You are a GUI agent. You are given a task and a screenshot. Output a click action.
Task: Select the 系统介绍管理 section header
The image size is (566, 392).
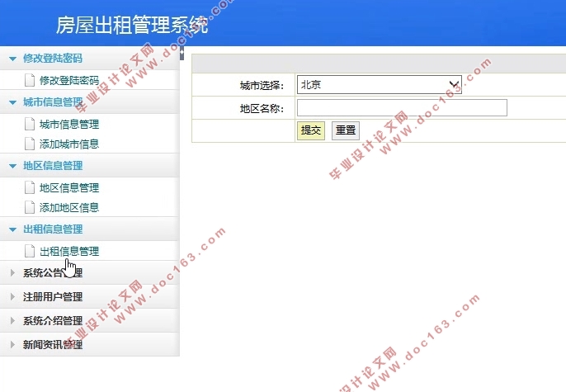[x=89, y=320]
